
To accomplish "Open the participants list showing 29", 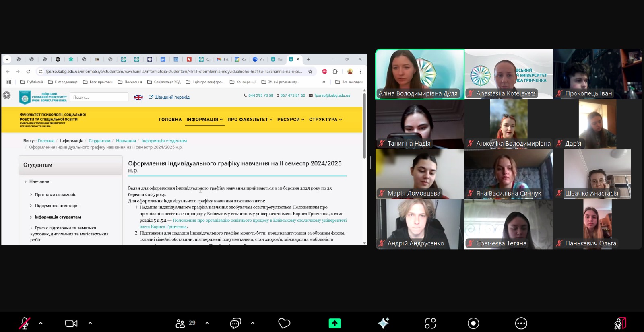I will [x=185, y=323].
